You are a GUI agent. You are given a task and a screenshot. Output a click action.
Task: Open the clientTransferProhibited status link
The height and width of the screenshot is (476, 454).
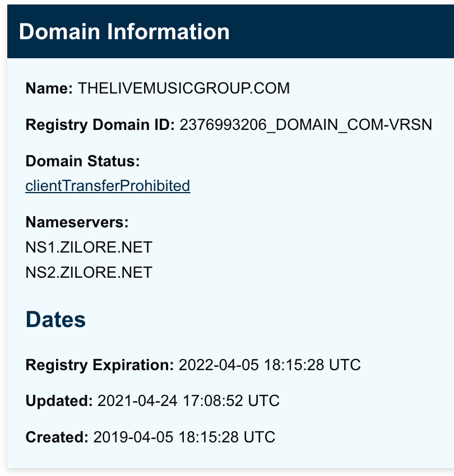coord(108,186)
